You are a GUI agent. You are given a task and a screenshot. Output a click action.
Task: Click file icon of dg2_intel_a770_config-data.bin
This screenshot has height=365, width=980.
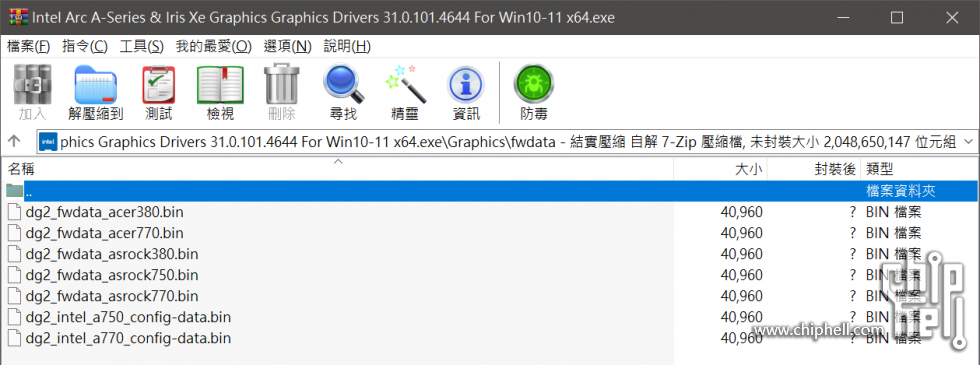[15, 338]
